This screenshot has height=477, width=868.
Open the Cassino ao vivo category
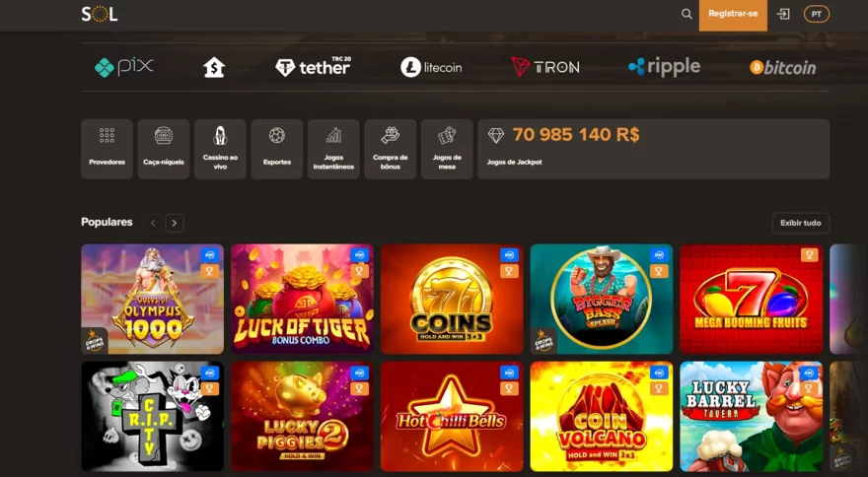pyautogui.click(x=220, y=149)
